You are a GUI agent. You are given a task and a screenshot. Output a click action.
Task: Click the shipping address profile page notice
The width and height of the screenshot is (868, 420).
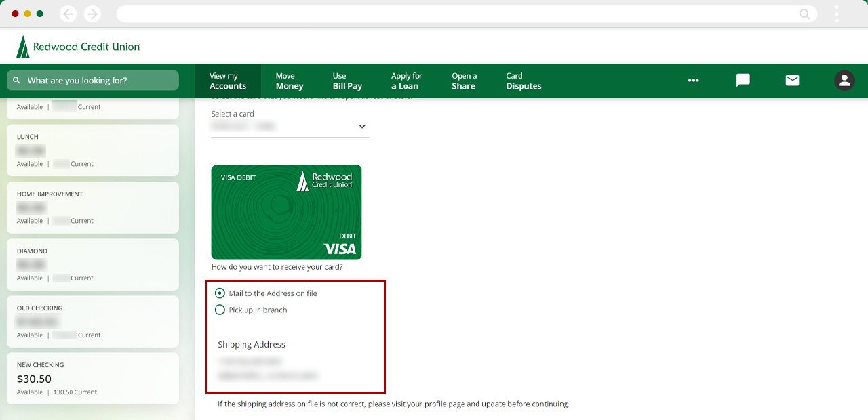click(393, 404)
